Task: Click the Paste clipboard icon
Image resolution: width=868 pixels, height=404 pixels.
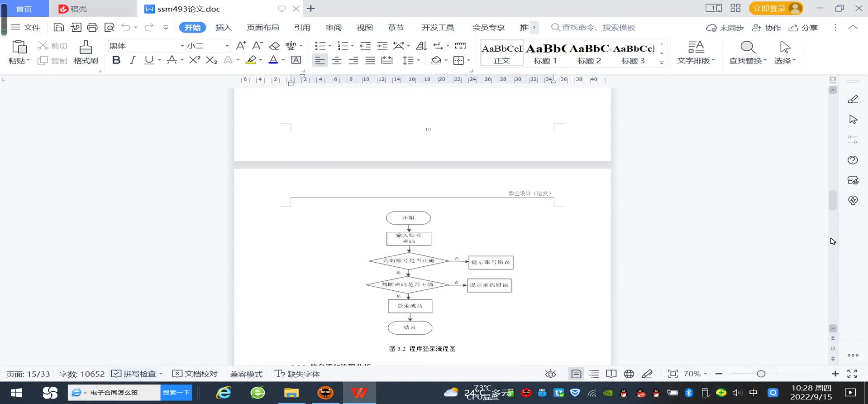Action: pos(19,47)
